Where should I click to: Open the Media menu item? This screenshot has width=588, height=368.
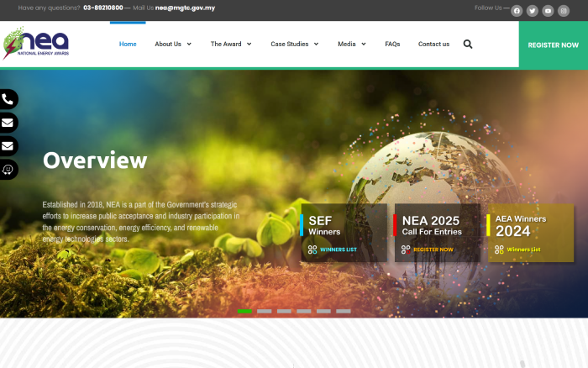(346, 45)
